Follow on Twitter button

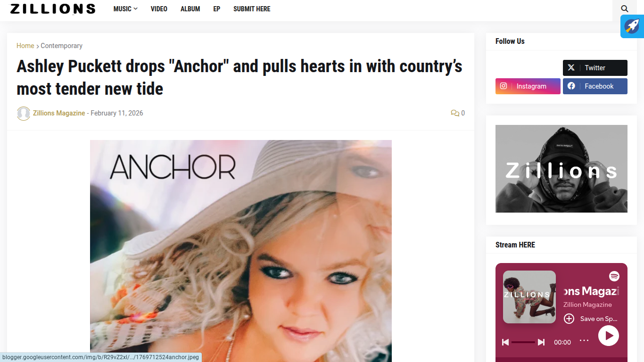(595, 68)
